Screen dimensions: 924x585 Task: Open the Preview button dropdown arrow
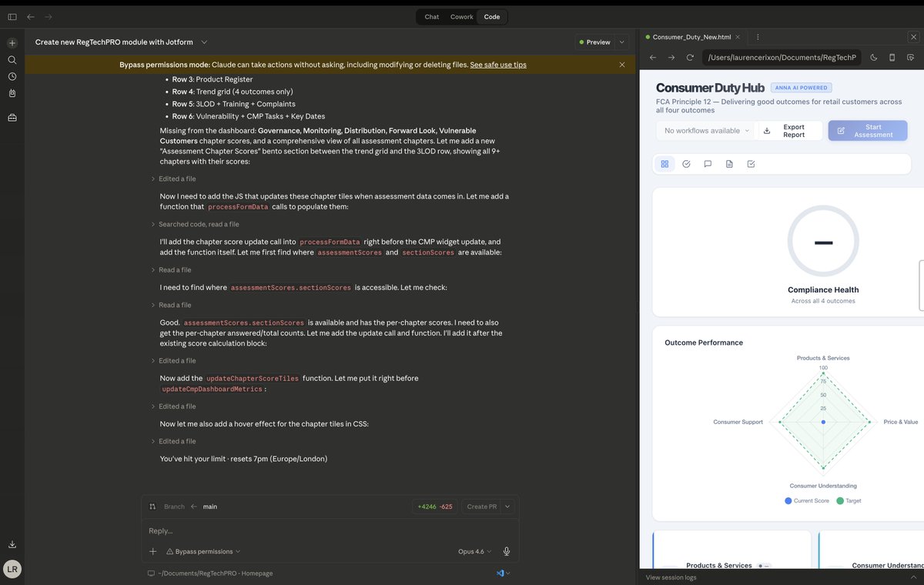tap(621, 42)
